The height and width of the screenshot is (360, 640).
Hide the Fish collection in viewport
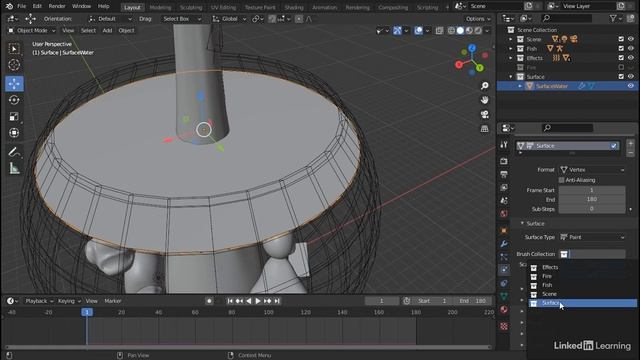tap(631, 49)
